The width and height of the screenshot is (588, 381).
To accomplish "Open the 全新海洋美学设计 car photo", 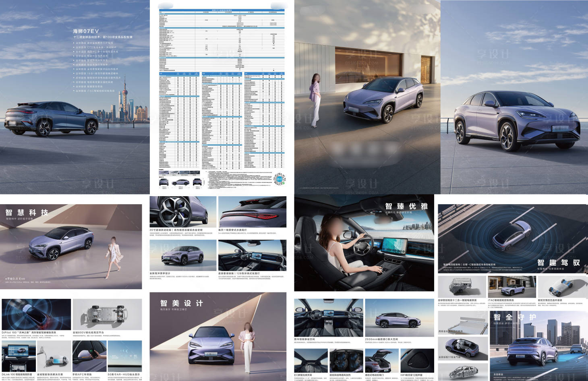I will pos(183,255).
